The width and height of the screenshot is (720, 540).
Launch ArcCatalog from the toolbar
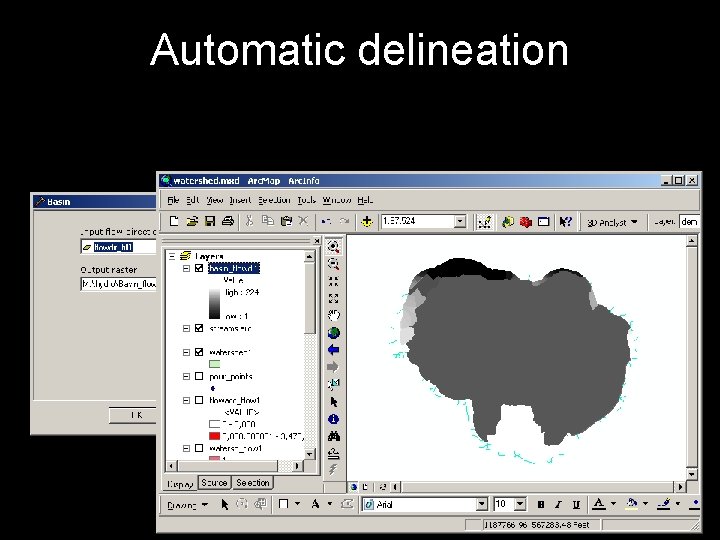click(507, 222)
